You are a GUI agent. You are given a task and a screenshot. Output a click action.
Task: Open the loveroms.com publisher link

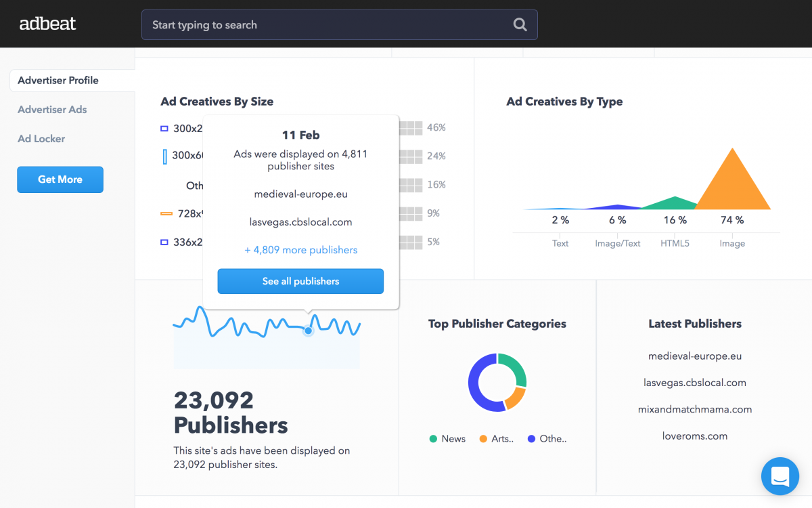tap(695, 436)
